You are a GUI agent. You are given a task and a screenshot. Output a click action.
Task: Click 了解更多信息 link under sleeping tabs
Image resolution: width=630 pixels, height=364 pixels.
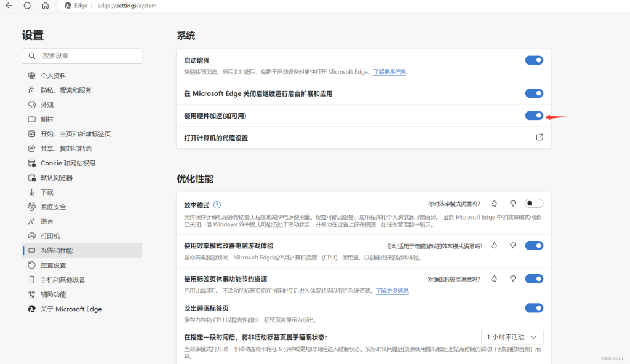(x=392, y=290)
